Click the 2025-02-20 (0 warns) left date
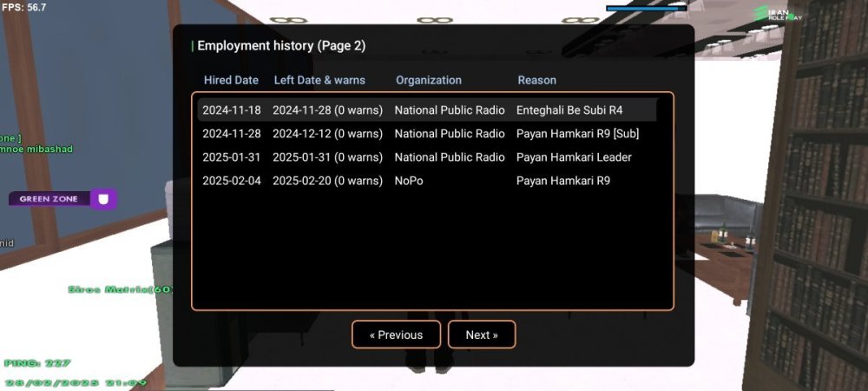The height and width of the screenshot is (391, 868). tap(327, 181)
